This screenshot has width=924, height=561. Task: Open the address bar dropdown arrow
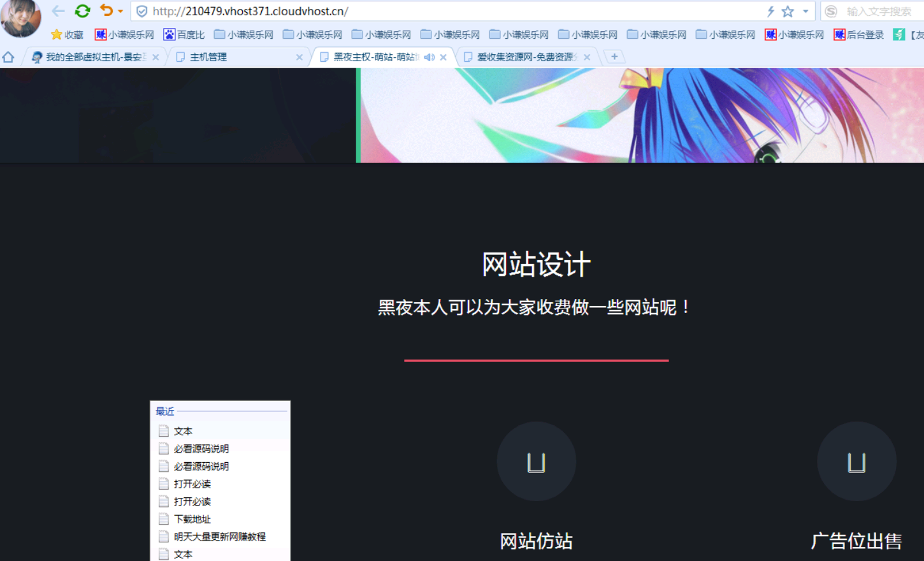[x=805, y=11]
